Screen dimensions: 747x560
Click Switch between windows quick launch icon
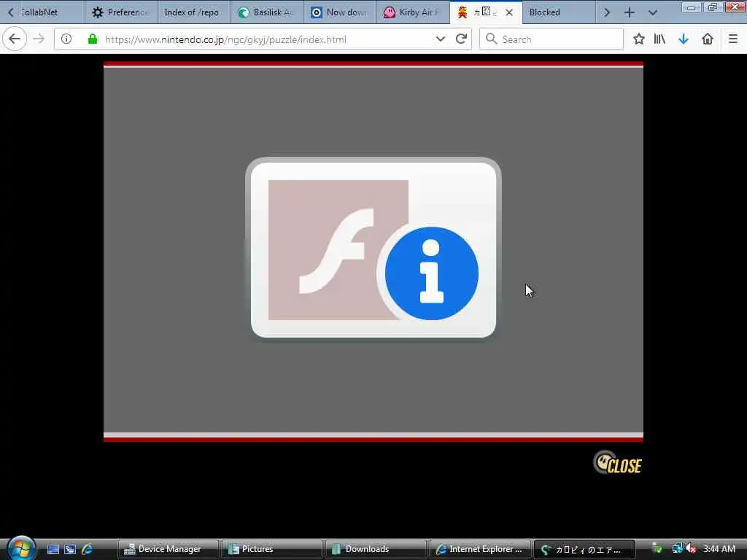click(70, 549)
